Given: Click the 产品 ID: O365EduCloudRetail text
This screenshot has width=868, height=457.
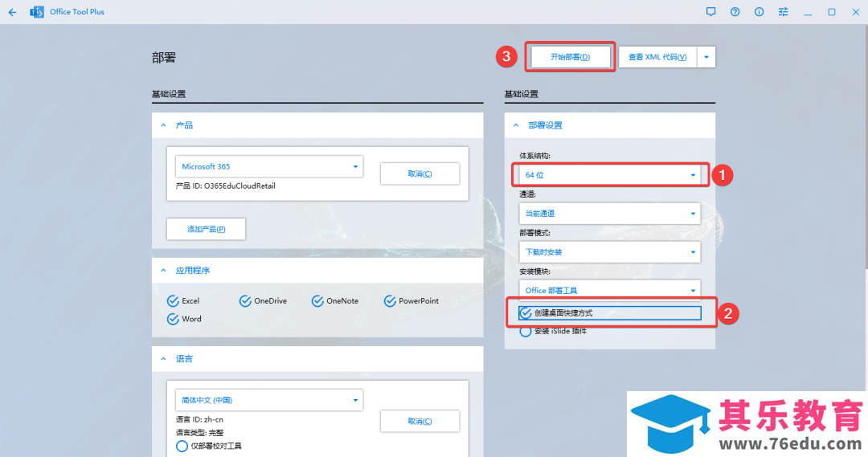Looking at the screenshot, I should point(225,186).
